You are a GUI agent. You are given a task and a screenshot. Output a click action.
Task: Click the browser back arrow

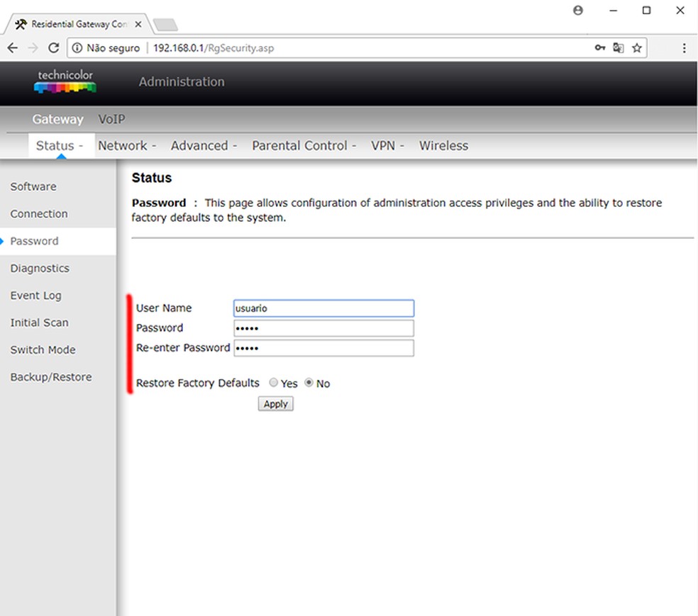(12, 47)
